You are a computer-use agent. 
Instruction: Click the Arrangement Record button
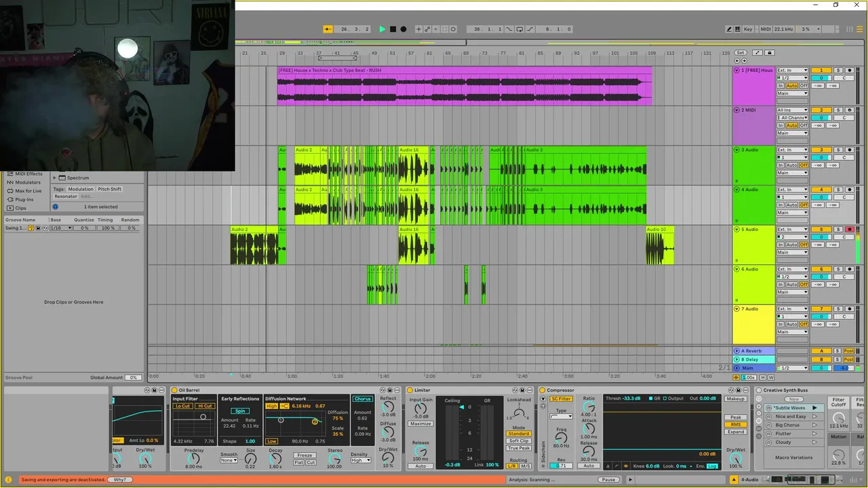click(403, 29)
